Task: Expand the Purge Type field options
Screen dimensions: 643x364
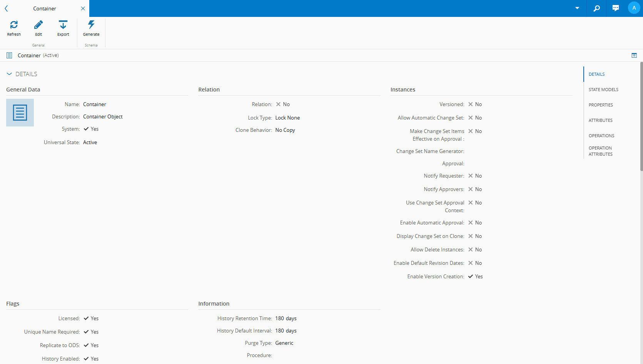Action: [x=284, y=342]
